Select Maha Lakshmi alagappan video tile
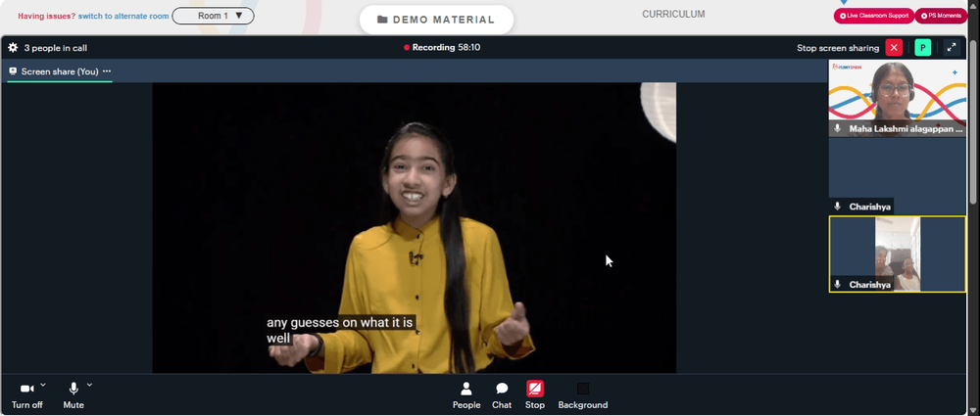 [897, 98]
